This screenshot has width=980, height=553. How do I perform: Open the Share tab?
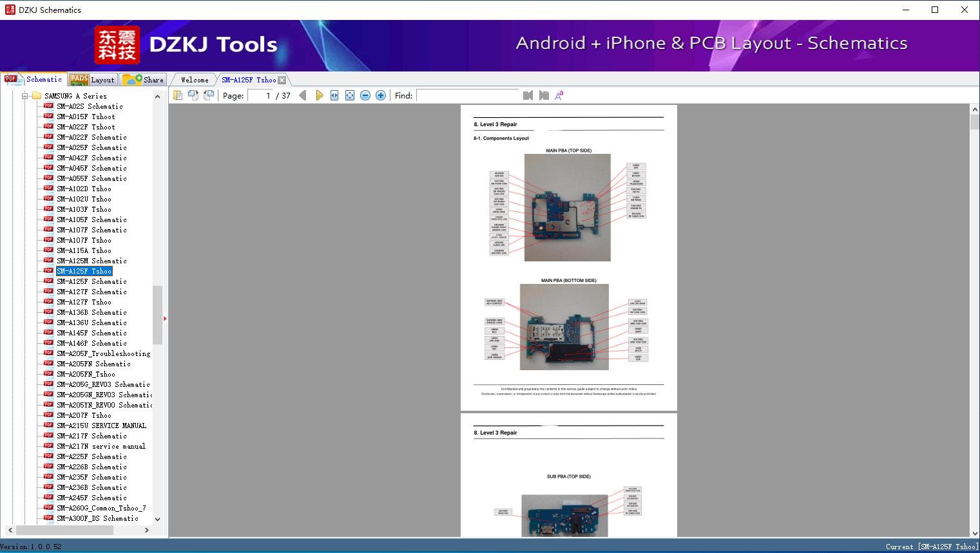pyautogui.click(x=144, y=80)
